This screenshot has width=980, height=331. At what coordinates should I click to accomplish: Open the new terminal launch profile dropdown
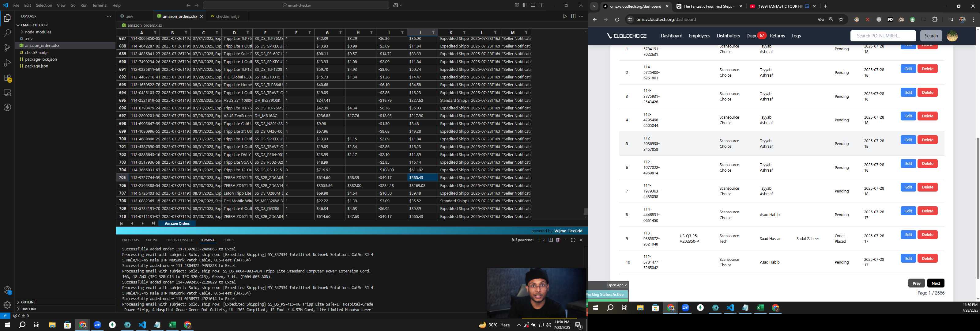[x=544, y=240]
